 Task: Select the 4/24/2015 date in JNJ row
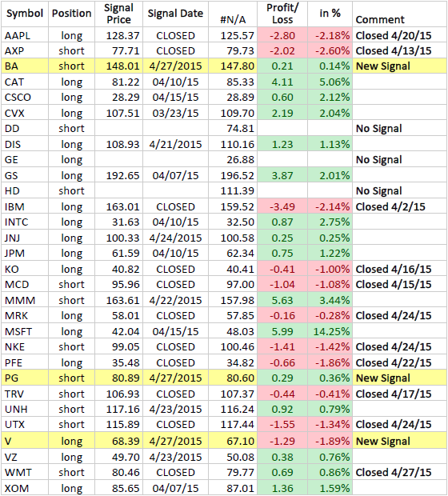click(x=175, y=238)
